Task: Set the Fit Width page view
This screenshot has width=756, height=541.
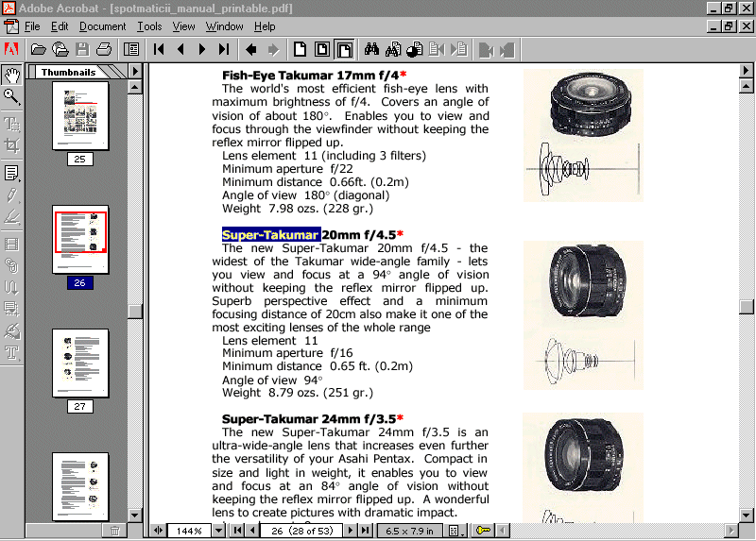Action: [344, 49]
